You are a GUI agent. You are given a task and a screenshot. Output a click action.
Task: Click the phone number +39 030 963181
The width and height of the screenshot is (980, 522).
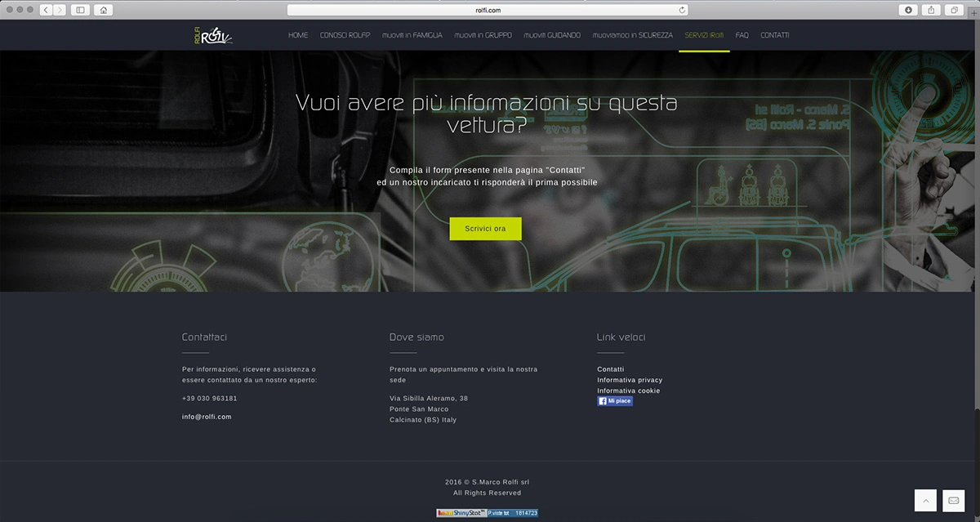(x=210, y=399)
